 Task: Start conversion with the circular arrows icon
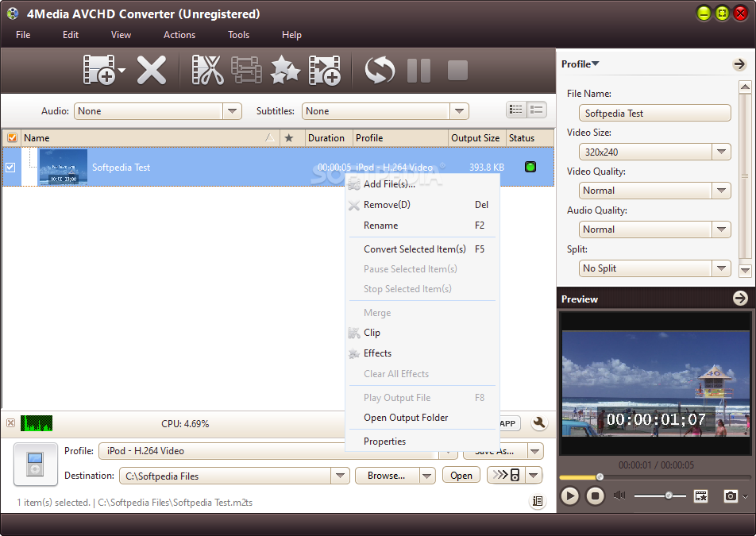[380, 71]
